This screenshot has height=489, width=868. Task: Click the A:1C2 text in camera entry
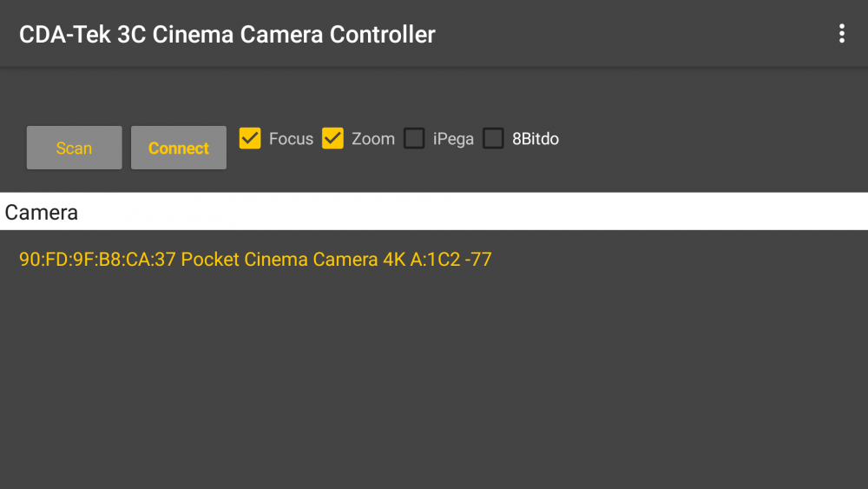coord(435,259)
